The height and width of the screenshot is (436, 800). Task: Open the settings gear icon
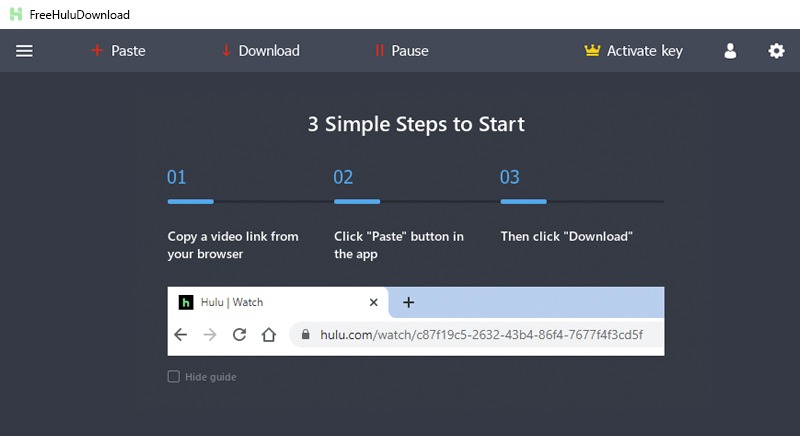click(x=776, y=51)
